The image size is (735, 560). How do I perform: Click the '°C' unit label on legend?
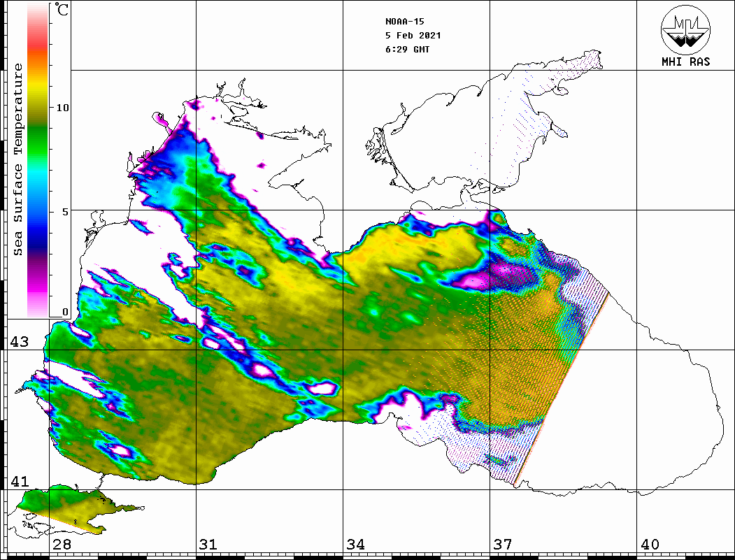tap(62, 9)
